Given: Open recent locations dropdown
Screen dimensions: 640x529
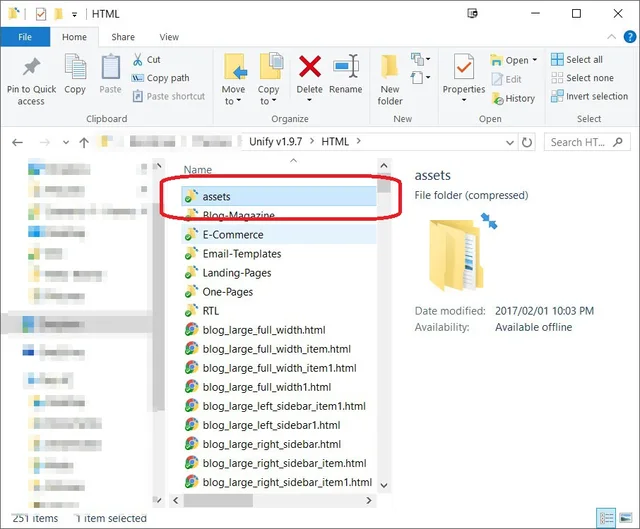Looking at the screenshot, I should pyautogui.click(x=66, y=142).
